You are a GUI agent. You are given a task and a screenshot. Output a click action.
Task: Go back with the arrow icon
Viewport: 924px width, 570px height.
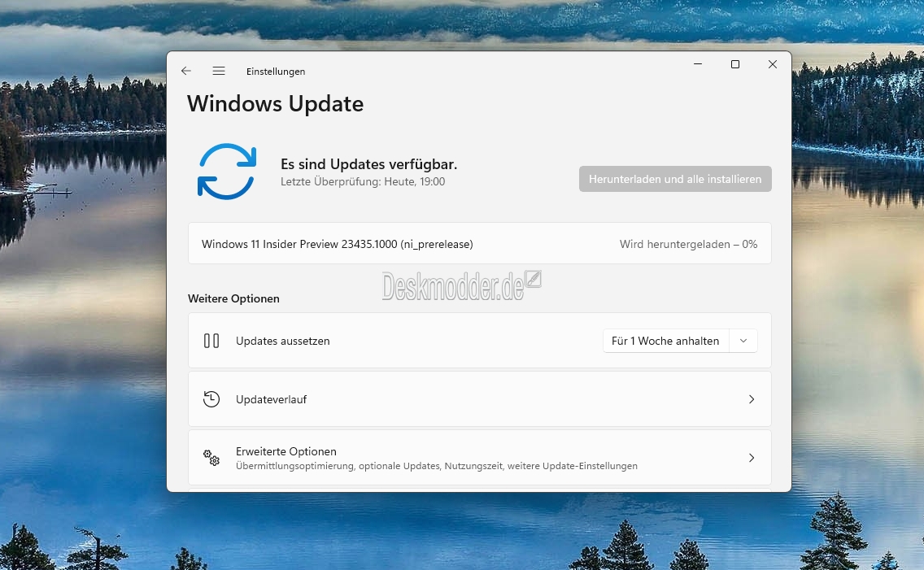point(186,71)
